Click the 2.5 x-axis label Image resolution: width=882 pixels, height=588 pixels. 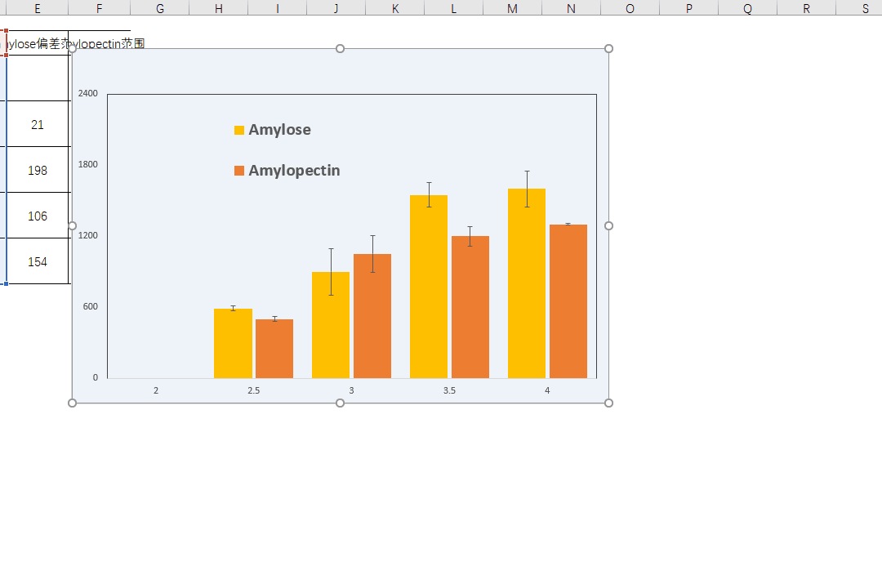pyautogui.click(x=254, y=390)
